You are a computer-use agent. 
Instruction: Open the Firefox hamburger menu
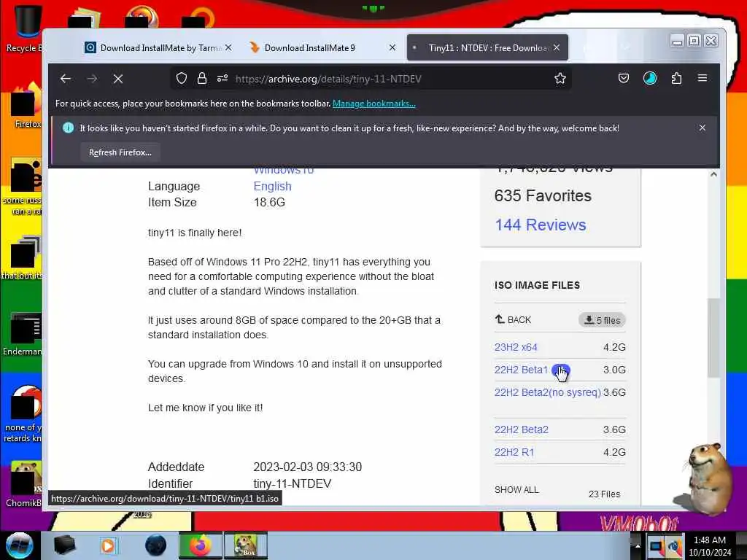703,78
